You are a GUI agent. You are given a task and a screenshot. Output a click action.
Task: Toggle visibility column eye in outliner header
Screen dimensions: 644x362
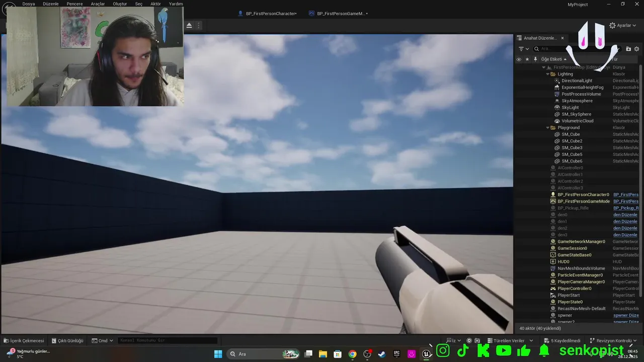[519, 59]
